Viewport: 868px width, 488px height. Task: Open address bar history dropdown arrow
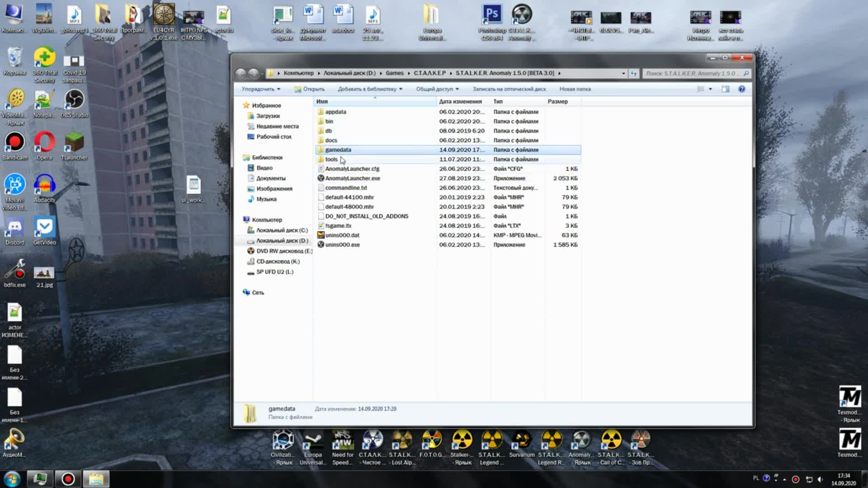(x=623, y=73)
